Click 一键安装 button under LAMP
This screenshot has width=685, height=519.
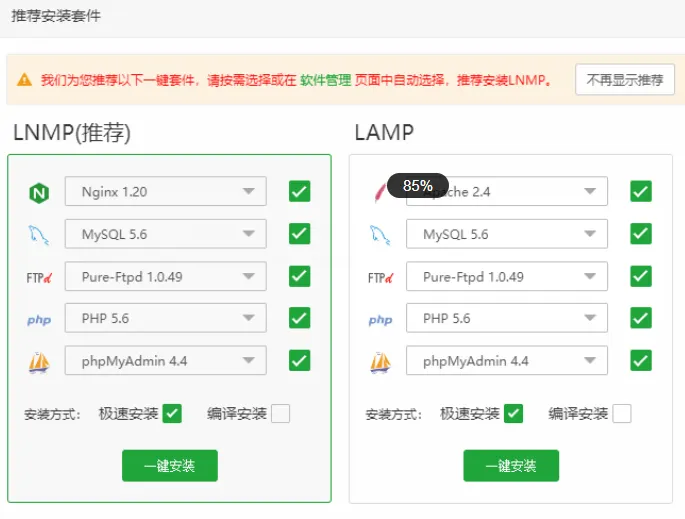click(511, 466)
